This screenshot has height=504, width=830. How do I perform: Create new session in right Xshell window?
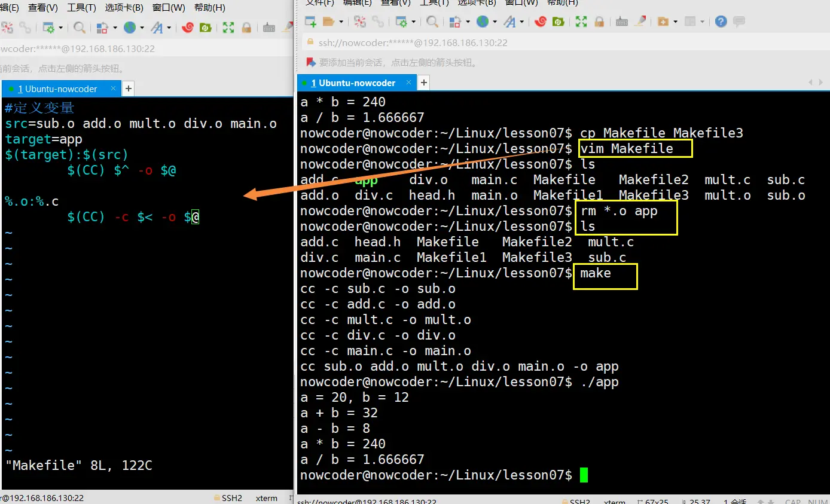click(310, 22)
